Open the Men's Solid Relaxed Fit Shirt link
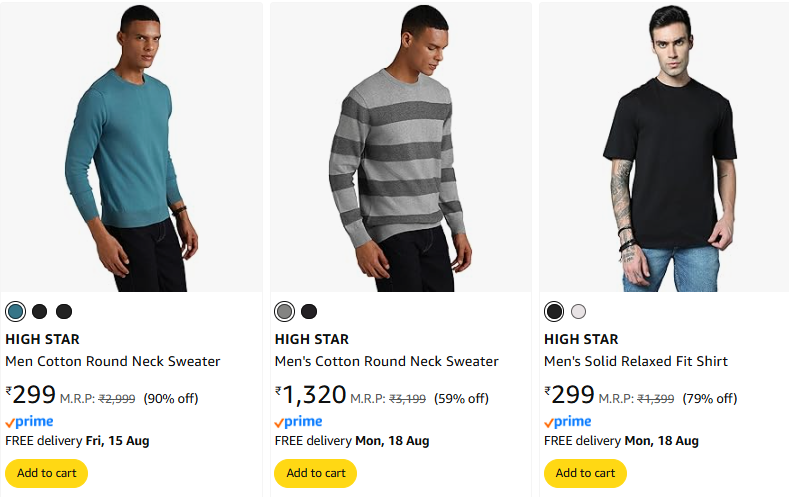Image resolution: width=789 pixels, height=497 pixels. (636, 361)
